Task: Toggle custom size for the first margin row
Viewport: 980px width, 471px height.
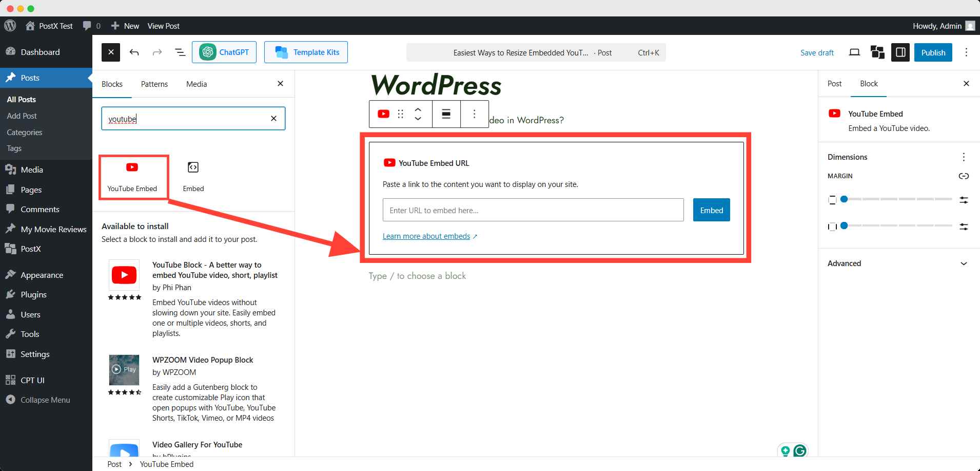Action: coord(964,200)
